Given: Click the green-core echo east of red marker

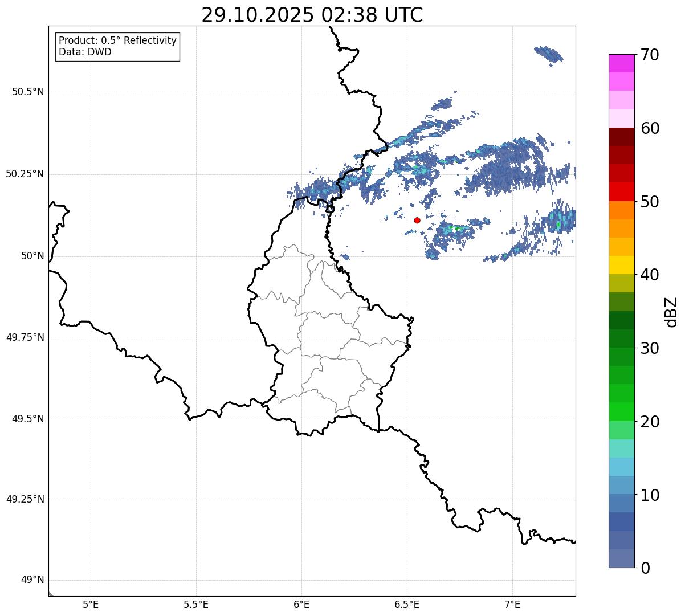Looking at the screenshot, I should coord(455,230).
